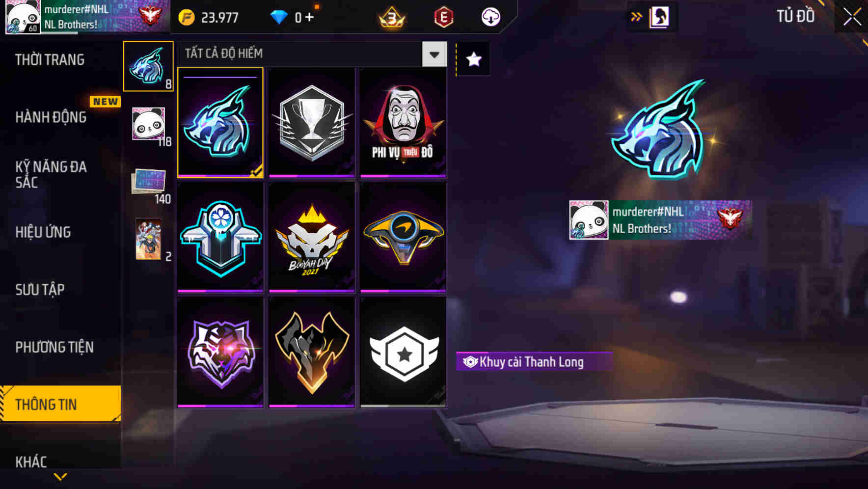Select the Booyah Day 2021 skull badge
This screenshot has height=489, width=868.
tap(312, 238)
